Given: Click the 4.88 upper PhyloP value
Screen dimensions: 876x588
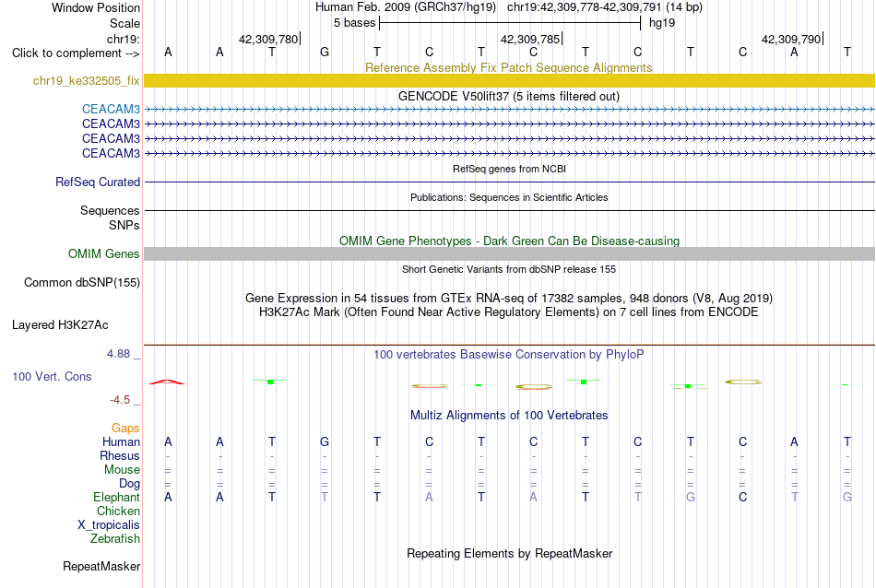Looking at the screenshot, I should [x=118, y=354].
